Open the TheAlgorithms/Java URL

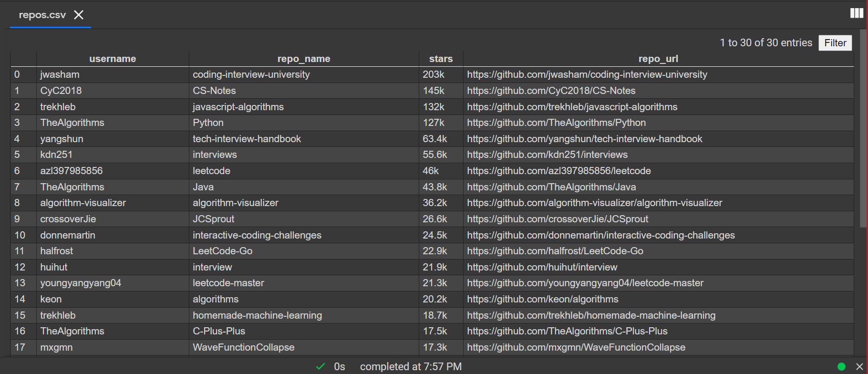pyautogui.click(x=551, y=187)
